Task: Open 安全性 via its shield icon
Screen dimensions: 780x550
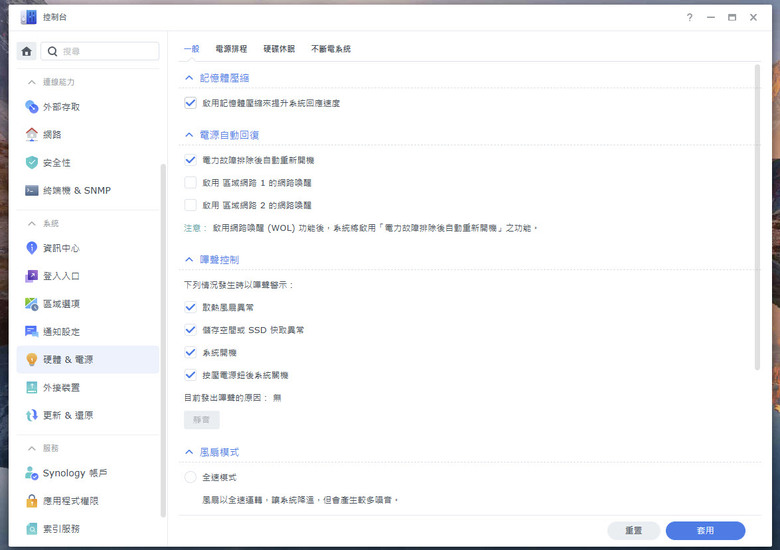Action: click(31, 163)
